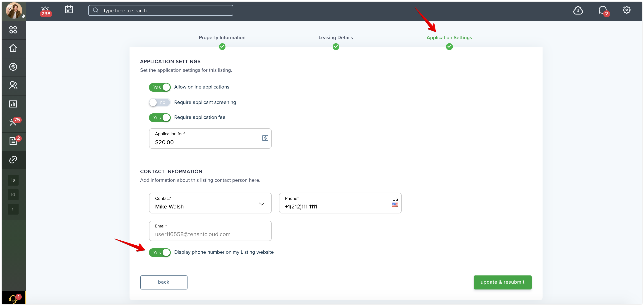Image resolution: width=644 pixels, height=306 pixels.
Task: Go to Leasing Details step
Action: pyautogui.click(x=336, y=38)
